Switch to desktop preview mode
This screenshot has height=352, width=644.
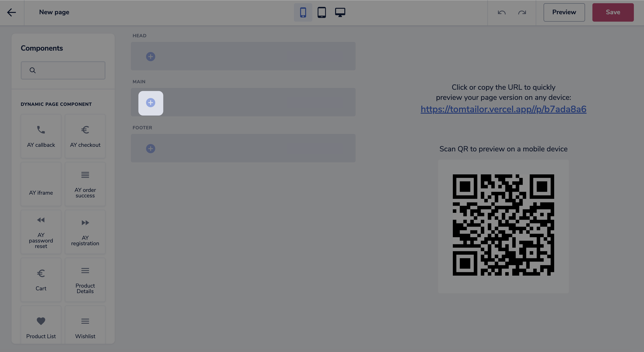pos(340,12)
